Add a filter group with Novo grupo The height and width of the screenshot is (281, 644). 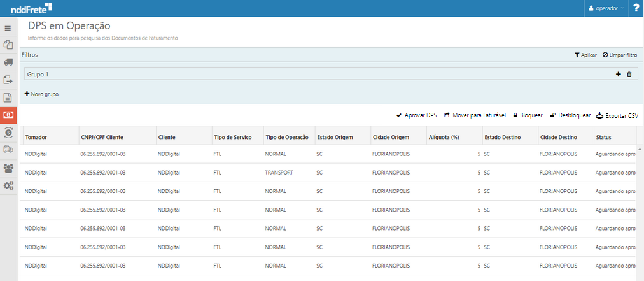point(41,94)
